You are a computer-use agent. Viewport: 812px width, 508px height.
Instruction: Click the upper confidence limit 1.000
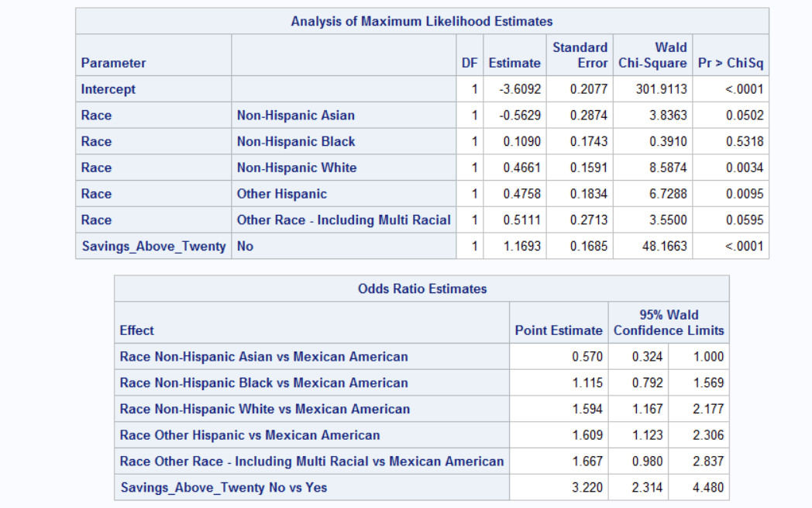tap(708, 357)
